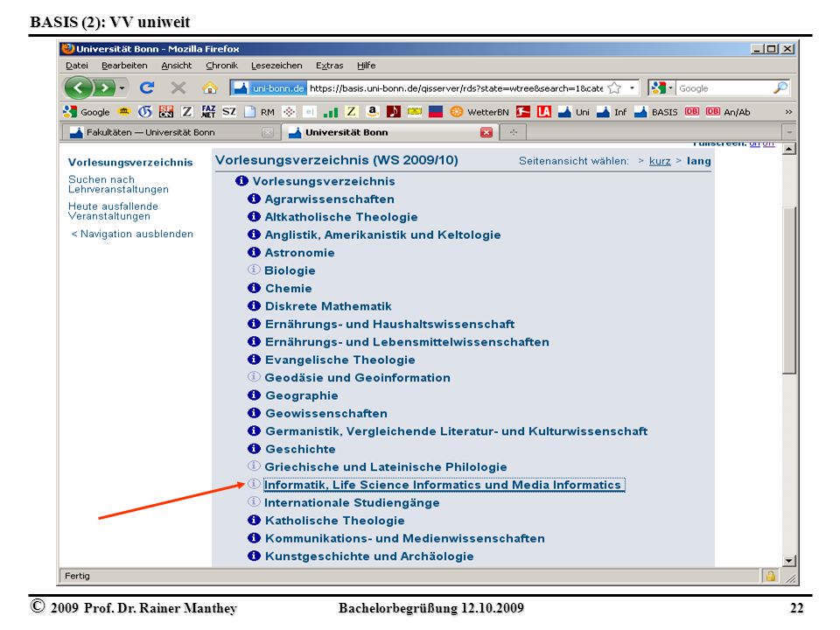
Task: Open the music note bookmark icon
Action: click(393, 111)
